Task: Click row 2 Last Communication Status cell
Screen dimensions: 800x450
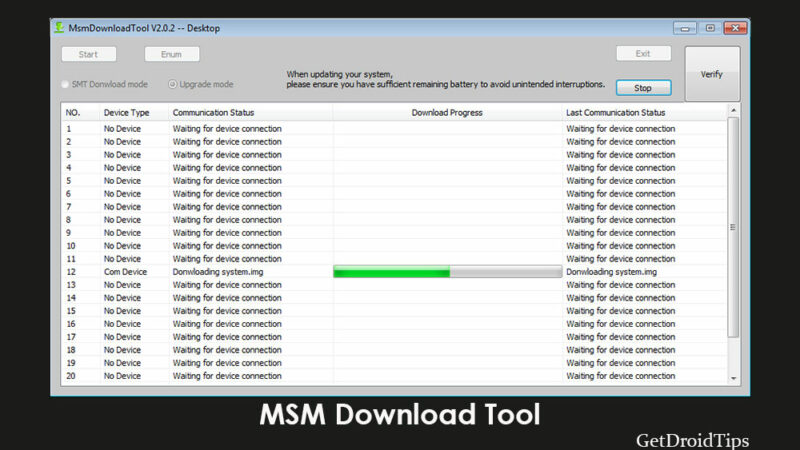Action: pyautogui.click(x=620, y=142)
